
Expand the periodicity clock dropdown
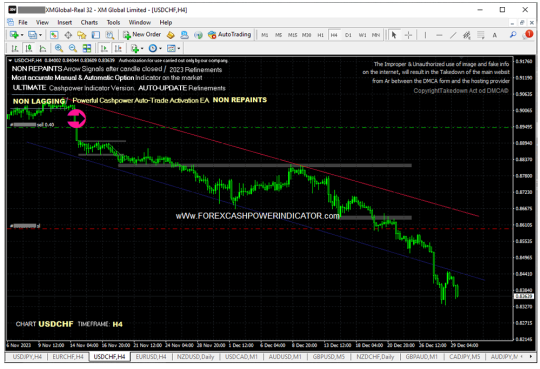160,49
